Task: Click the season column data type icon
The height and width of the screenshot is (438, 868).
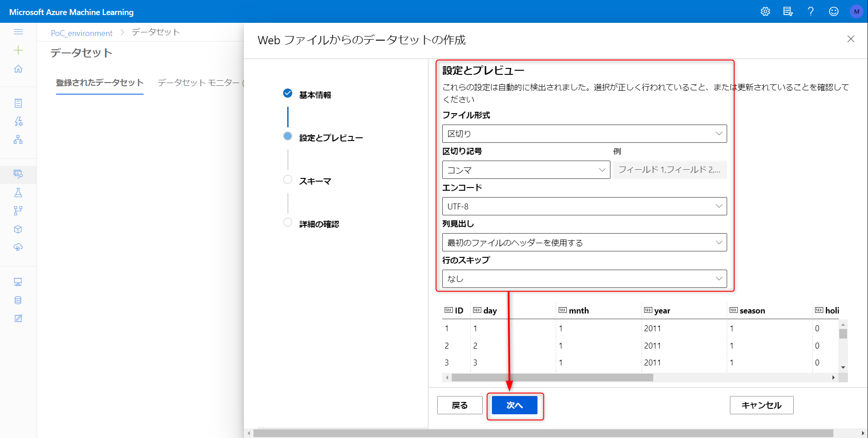Action: tap(734, 310)
